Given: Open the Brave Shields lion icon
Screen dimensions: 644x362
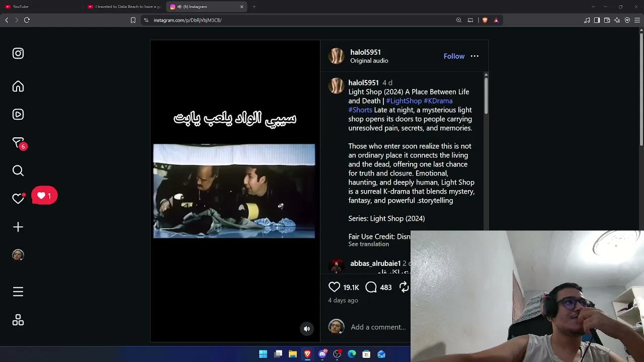Looking at the screenshot, I should click(485, 20).
